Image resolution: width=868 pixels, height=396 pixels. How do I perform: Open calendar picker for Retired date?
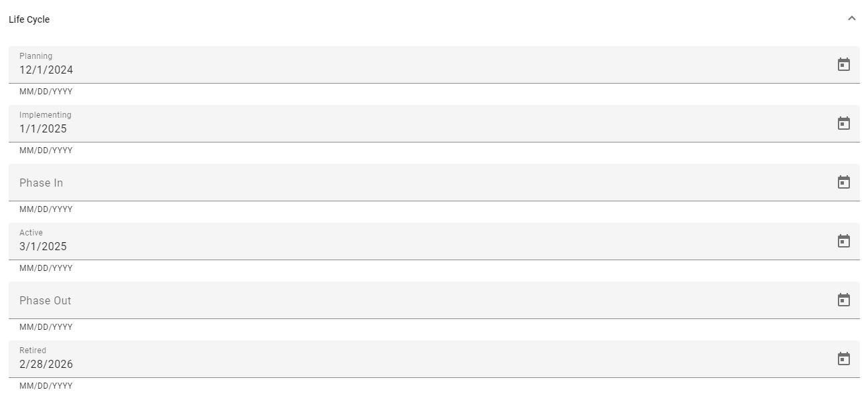pos(844,359)
